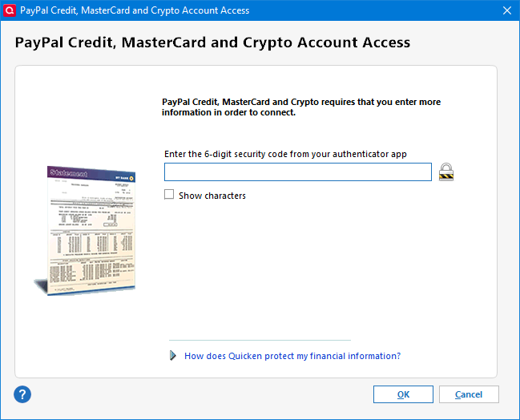The height and width of the screenshot is (420, 520).
Task: Click the blue help question mark icon
Action: coord(22,394)
